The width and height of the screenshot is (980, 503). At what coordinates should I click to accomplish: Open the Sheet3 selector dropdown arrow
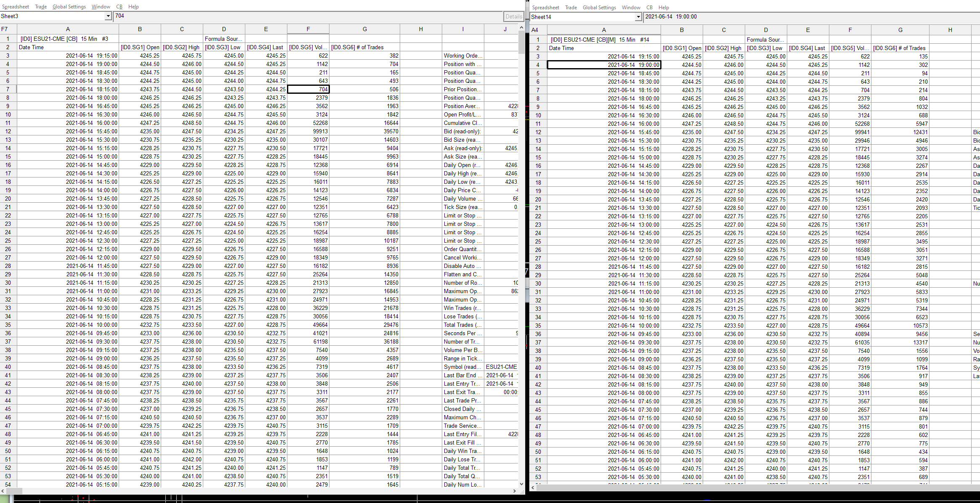108,16
